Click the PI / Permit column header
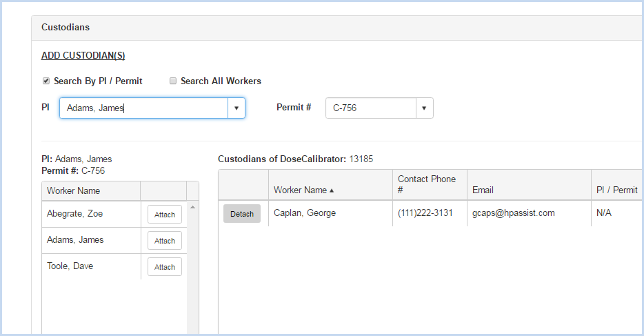This screenshot has width=644, height=336. click(617, 190)
